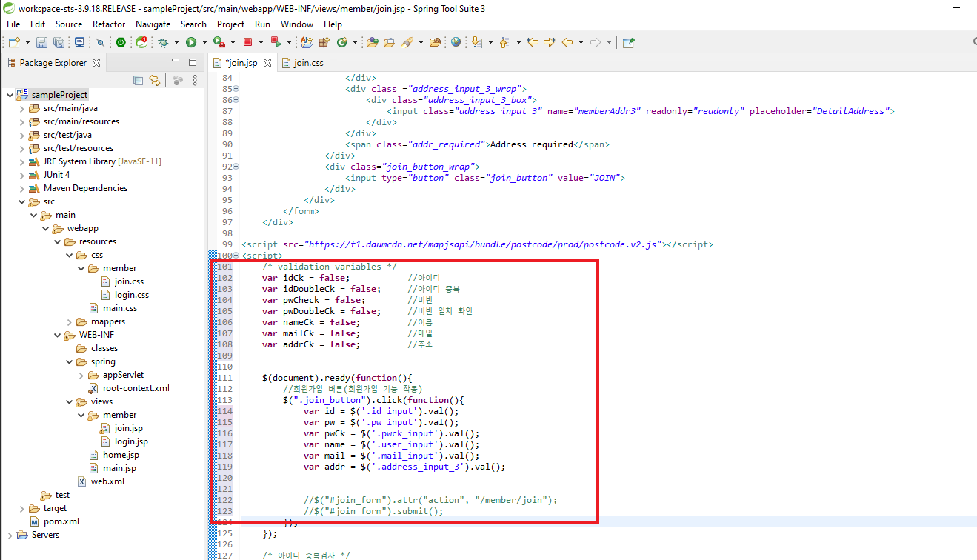
Task: Expand the src/main/java folder
Action: click(21, 108)
